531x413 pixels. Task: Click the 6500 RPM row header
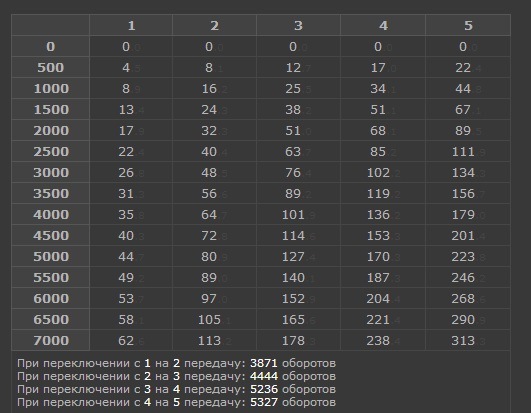pos(50,319)
